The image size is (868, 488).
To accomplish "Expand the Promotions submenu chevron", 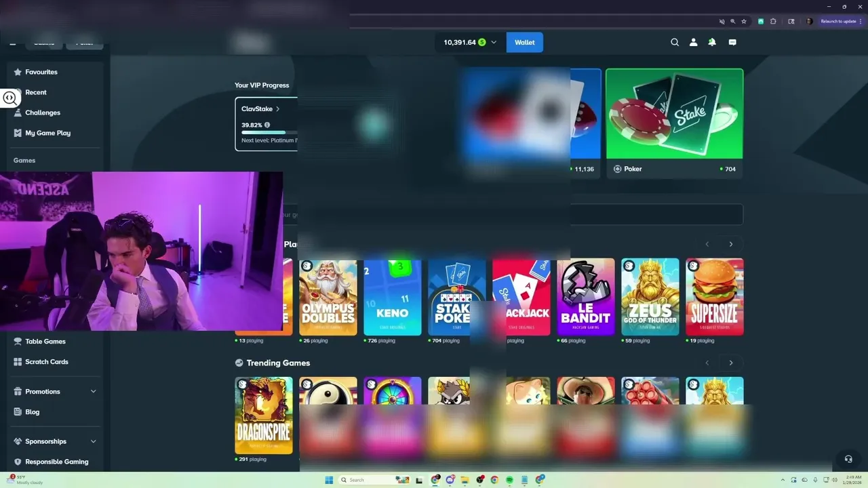I will point(94,392).
